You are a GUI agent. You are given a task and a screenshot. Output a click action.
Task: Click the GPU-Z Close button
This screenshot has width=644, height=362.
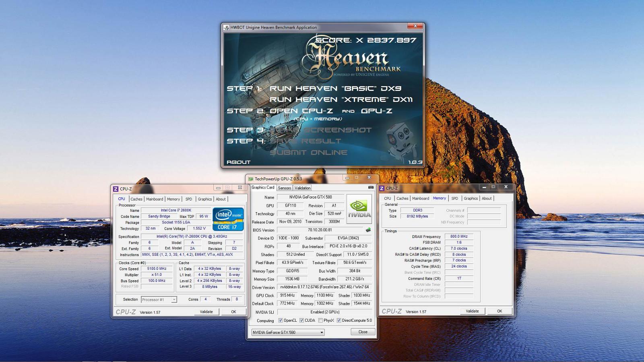tap(363, 332)
